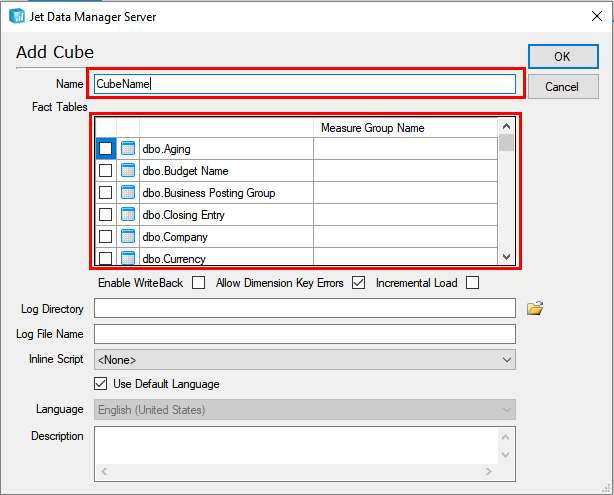
Task: Click the Jet Data Manager Server app icon
Action: pyautogui.click(x=16, y=16)
